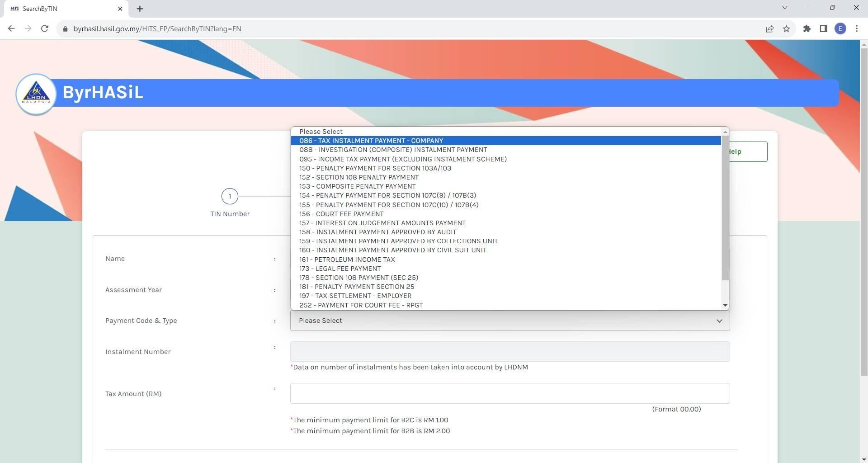Select 161 - Petroleum Income Tax
This screenshot has height=463, width=868.
tap(506, 260)
